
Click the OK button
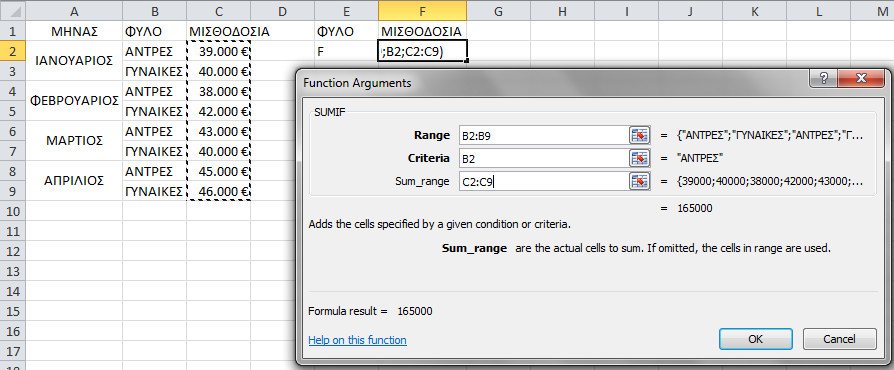(755, 339)
